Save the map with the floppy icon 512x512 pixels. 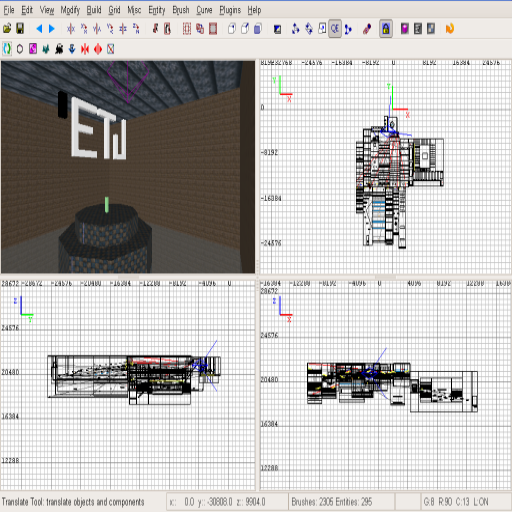click(x=20, y=29)
